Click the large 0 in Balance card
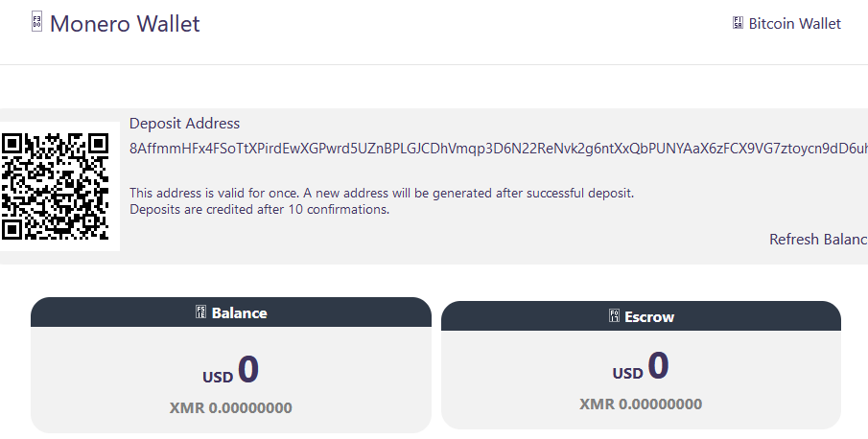 (x=248, y=370)
